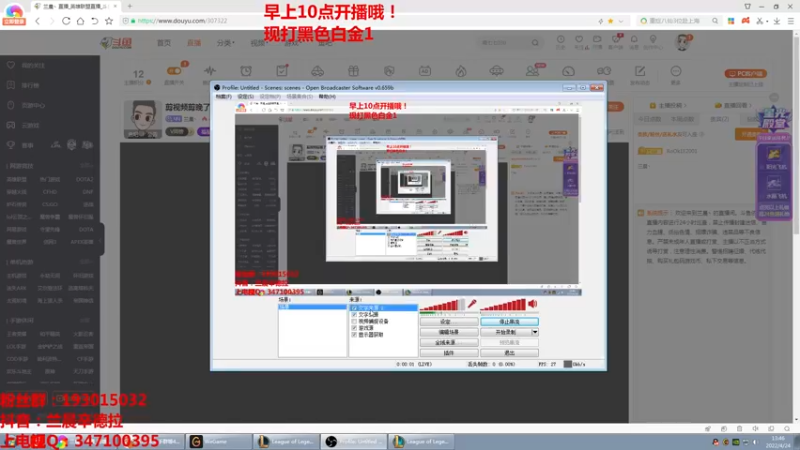This screenshot has width=800, height=450.
Task: Open the alarm clock streamer tool
Action: tap(246, 71)
